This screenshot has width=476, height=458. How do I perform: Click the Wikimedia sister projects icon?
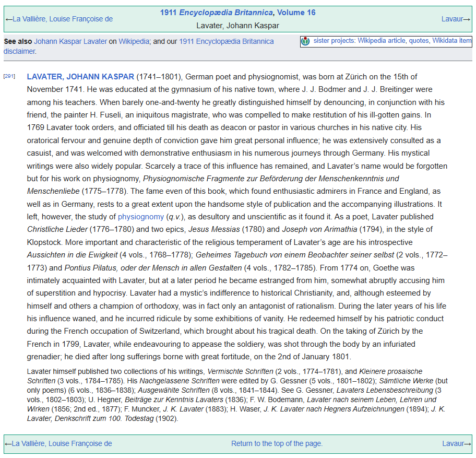pos(305,41)
